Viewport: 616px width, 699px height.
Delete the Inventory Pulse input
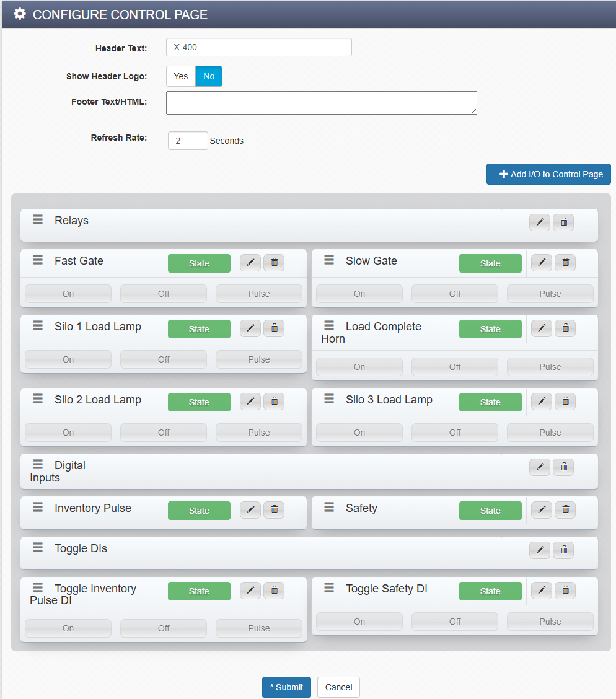click(274, 510)
